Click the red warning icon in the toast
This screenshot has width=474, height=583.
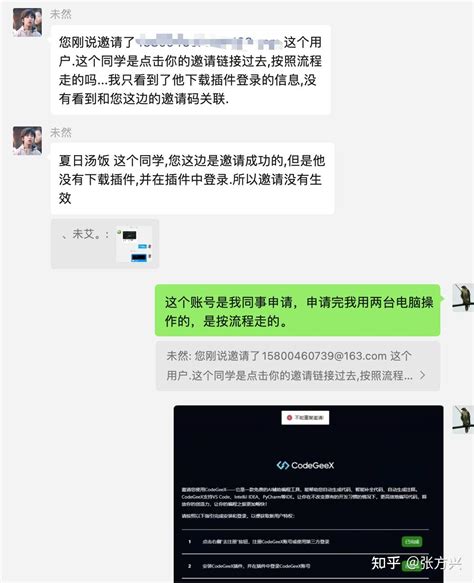pos(289,418)
